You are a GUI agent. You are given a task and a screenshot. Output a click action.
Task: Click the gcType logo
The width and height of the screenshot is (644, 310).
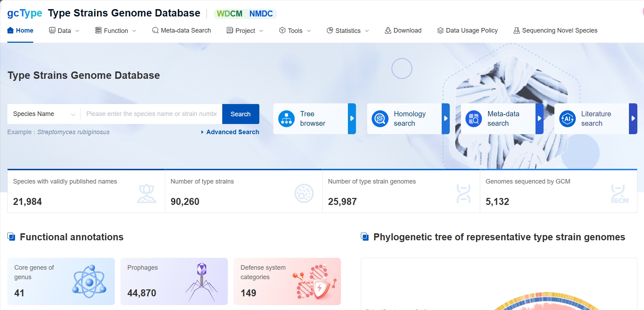pyautogui.click(x=24, y=13)
